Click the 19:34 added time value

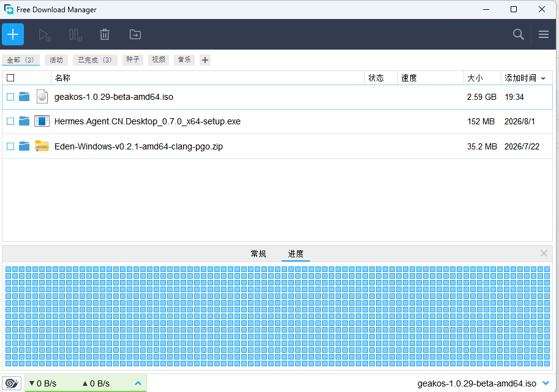(x=514, y=97)
